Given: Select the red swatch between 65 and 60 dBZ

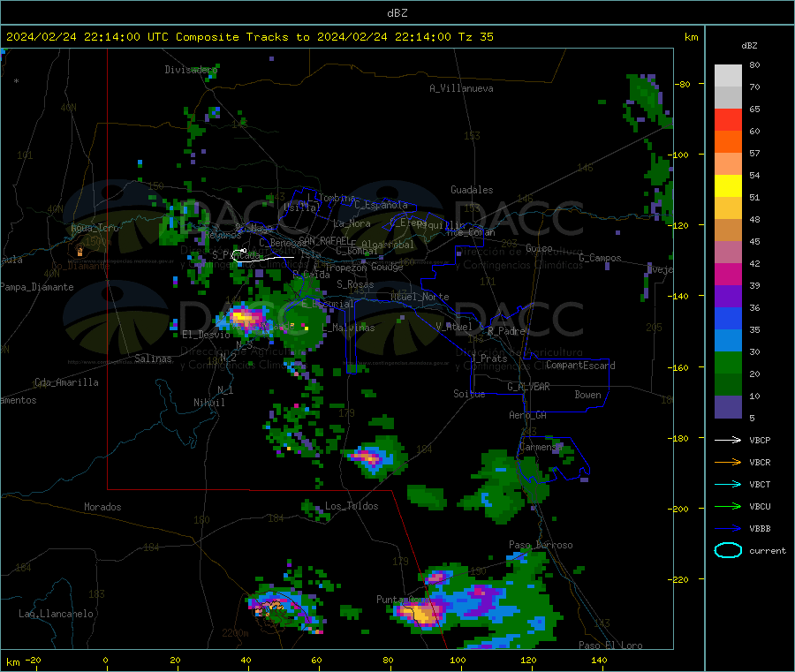Looking at the screenshot, I should (x=728, y=119).
